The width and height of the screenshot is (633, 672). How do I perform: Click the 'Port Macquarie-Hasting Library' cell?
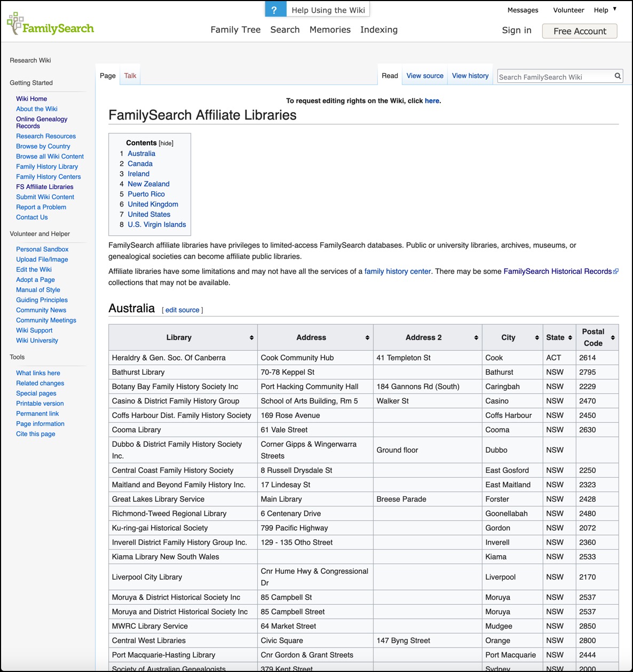pyautogui.click(x=183, y=655)
